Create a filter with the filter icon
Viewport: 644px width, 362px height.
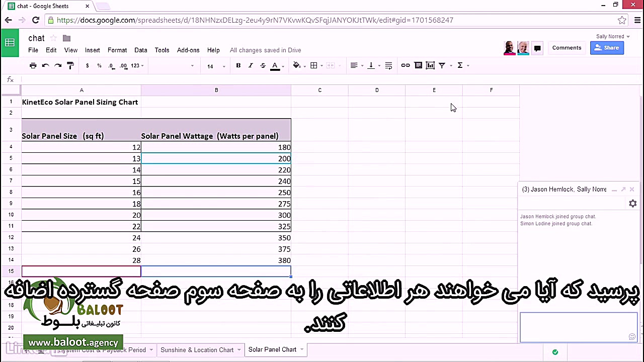click(x=442, y=65)
